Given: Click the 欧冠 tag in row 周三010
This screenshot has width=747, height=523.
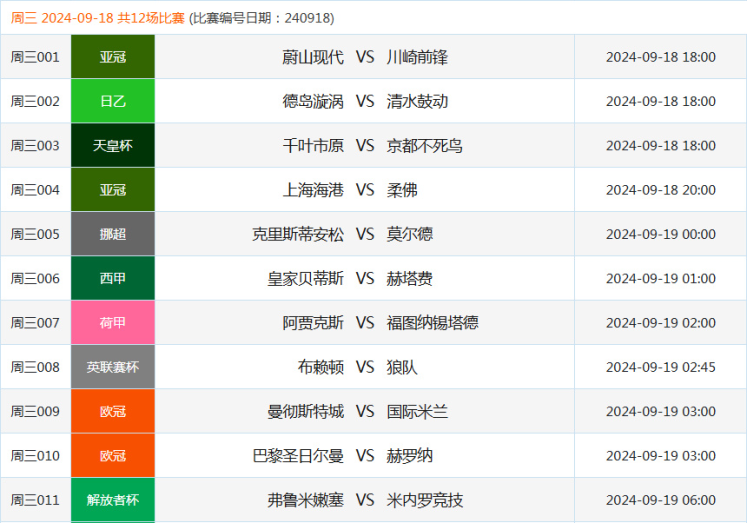Looking at the screenshot, I should pos(113,455).
